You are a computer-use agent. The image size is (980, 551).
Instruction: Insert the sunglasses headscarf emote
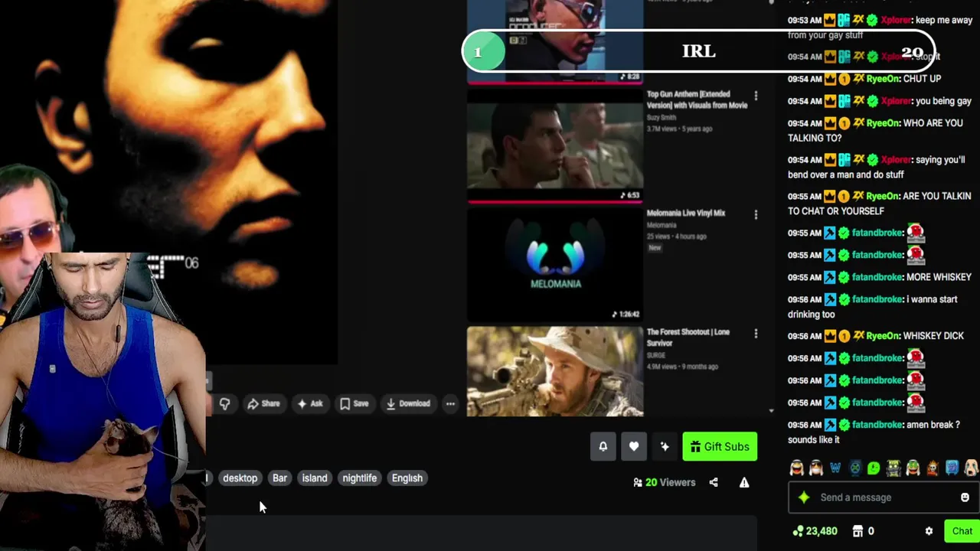click(816, 468)
